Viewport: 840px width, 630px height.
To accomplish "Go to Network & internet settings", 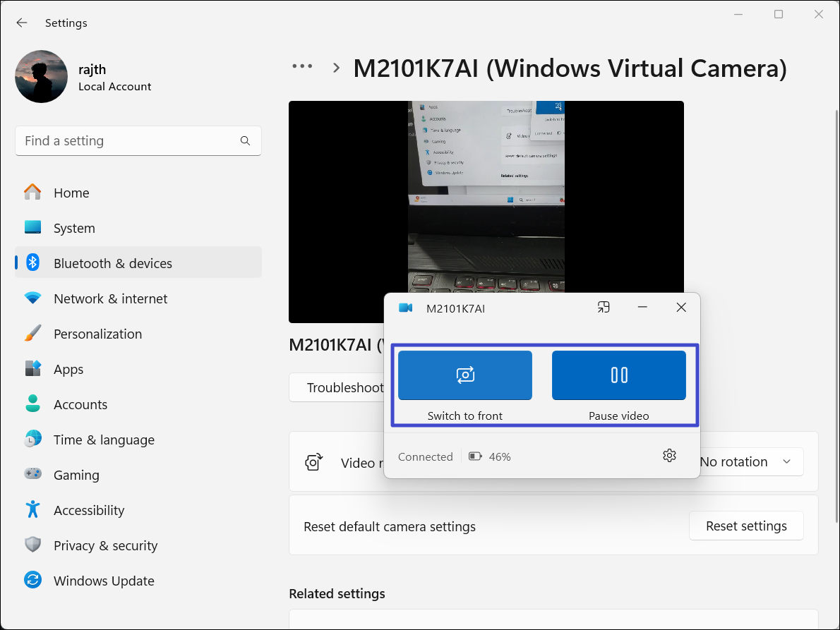I will tap(110, 298).
